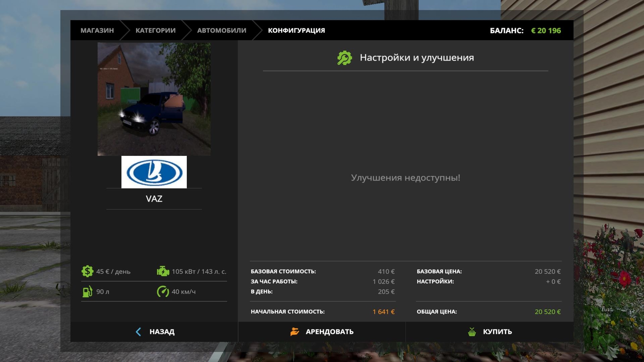Click the balance amount € 20 196

coord(546,30)
